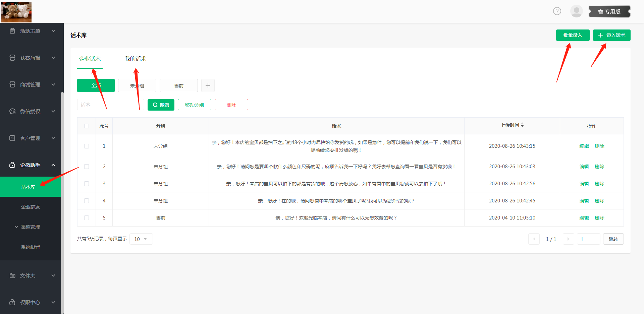Go to next page arrow
Image resolution: width=644 pixels, height=314 pixels.
click(x=568, y=239)
